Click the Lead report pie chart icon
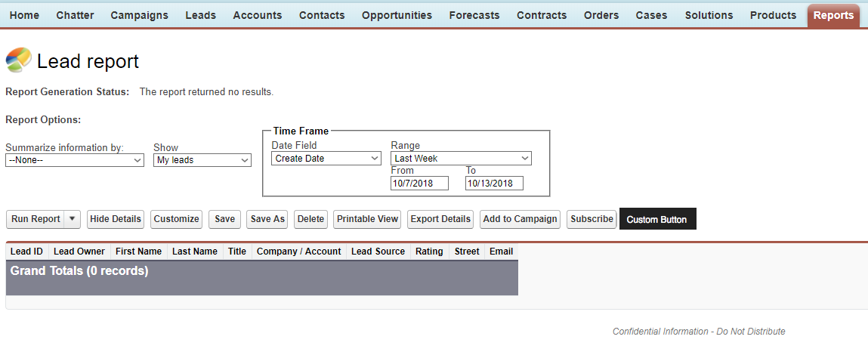 pos(18,60)
